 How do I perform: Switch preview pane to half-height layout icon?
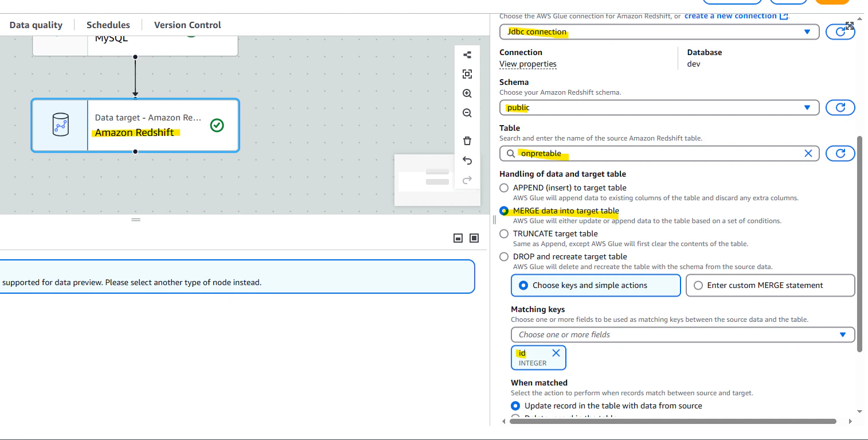coord(458,238)
